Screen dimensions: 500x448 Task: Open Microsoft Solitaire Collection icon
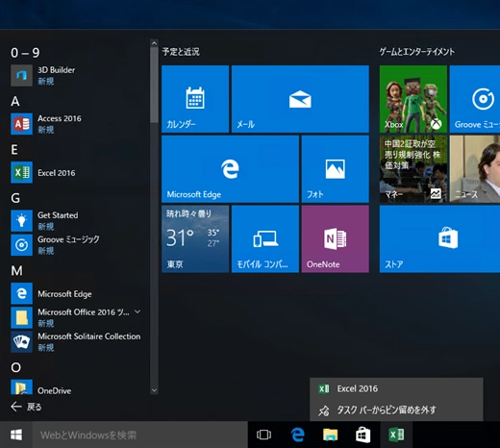(x=21, y=342)
